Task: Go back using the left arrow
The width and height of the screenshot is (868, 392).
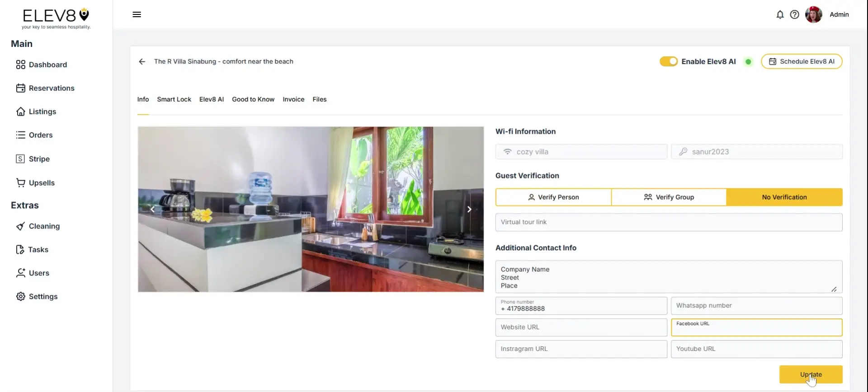Action: pyautogui.click(x=142, y=61)
